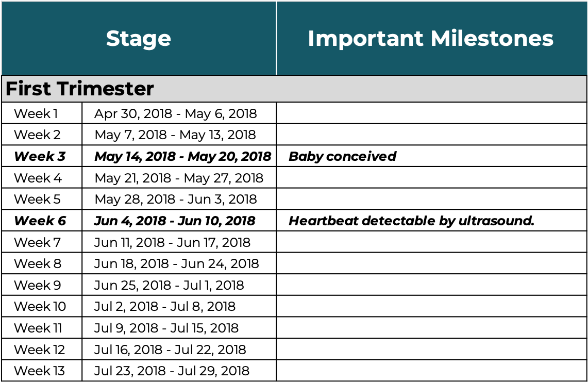Select the Week 4 date range cell
Screen dimensions: 588x382
pyautogui.click(x=179, y=178)
